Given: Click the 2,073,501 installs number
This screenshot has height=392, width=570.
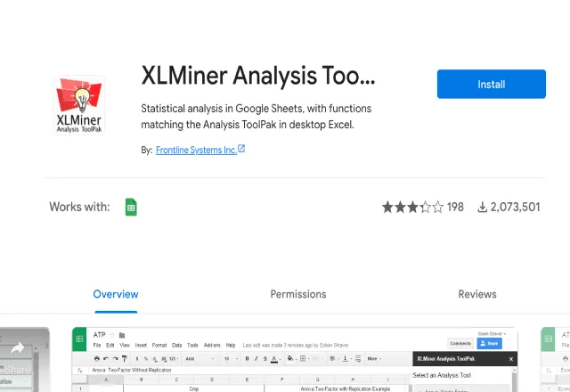Looking at the screenshot, I should click(x=515, y=207).
